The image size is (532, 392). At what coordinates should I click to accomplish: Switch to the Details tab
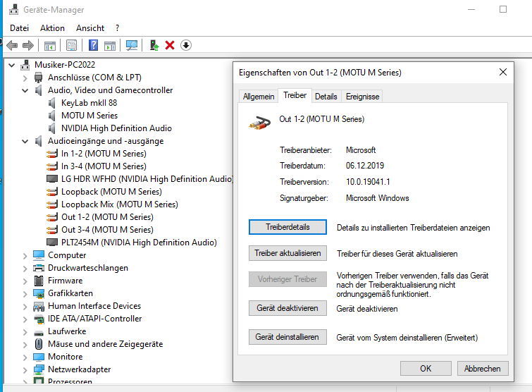coord(326,97)
